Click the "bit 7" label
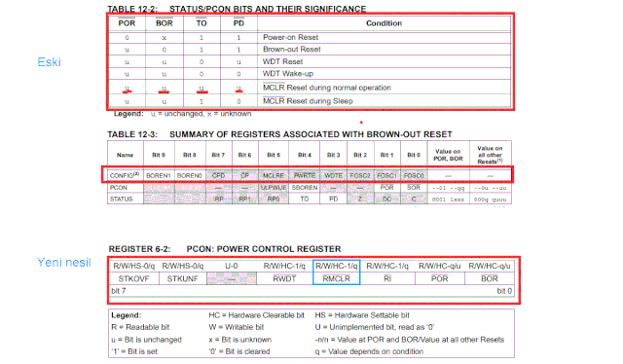The height and width of the screenshot is (364, 623). pyautogui.click(x=119, y=291)
